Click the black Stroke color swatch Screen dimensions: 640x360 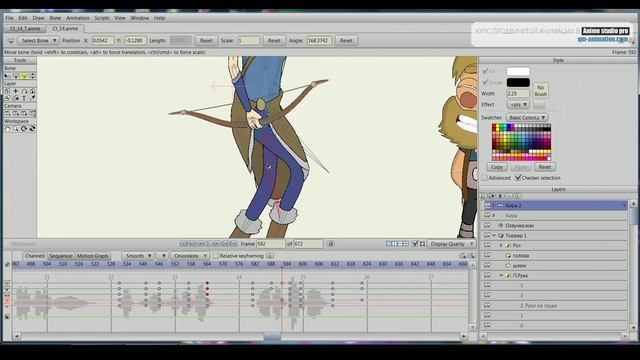[518, 82]
